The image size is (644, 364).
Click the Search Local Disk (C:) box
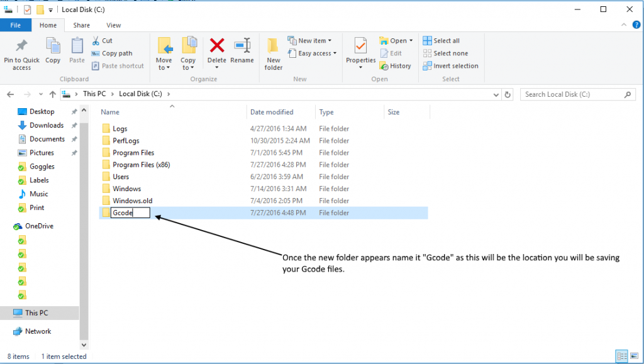point(572,94)
